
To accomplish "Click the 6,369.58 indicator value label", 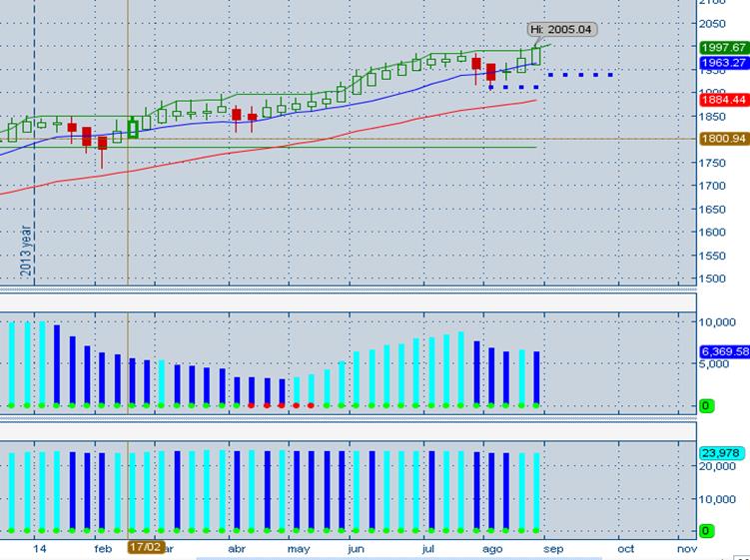I will point(724,351).
